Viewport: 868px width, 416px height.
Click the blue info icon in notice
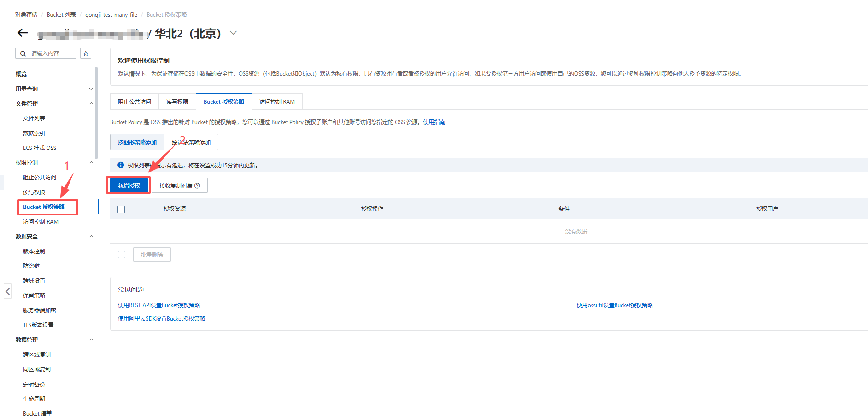tap(121, 165)
